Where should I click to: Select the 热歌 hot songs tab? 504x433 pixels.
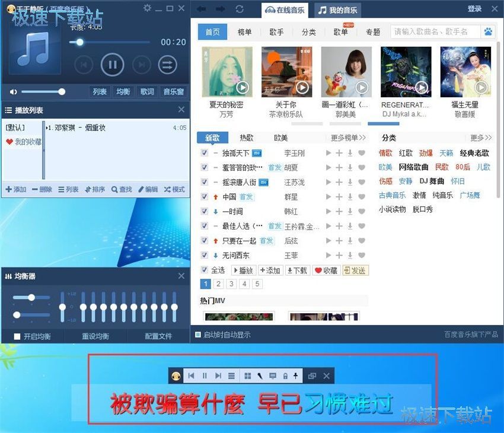(247, 138)
